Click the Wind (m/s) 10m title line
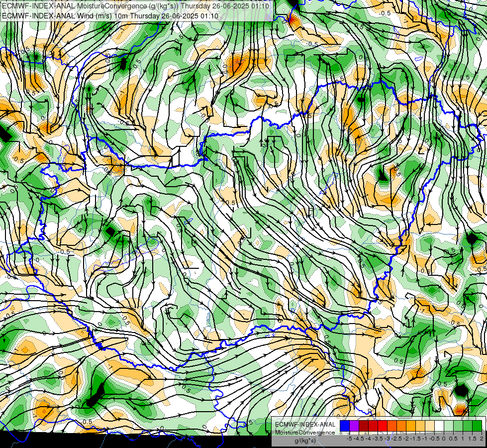The width and height of the screenshot is (487, 448). (x=110, y=16)
